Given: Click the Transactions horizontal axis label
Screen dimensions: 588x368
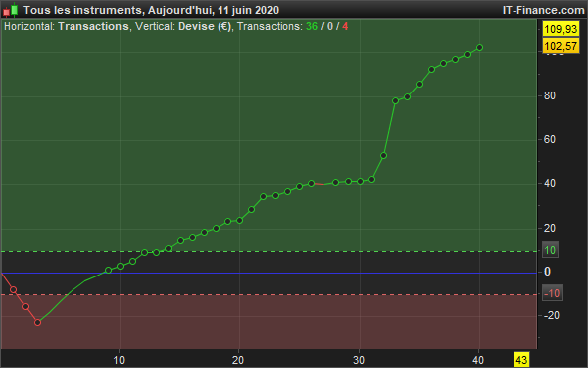Looking at the screenshot, I should [x=93, y=26].
